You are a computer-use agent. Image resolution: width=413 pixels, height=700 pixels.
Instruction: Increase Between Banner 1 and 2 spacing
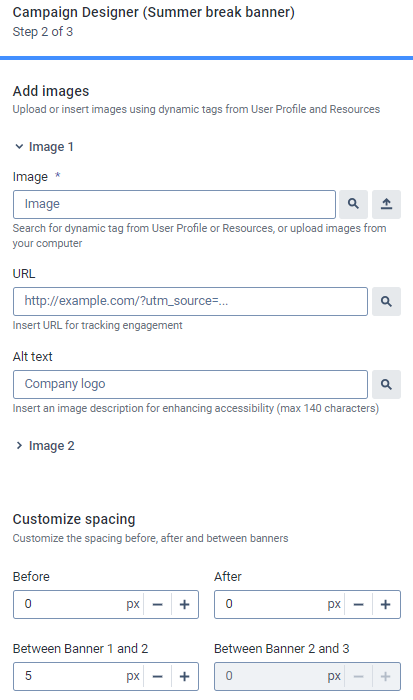(185, 676)
